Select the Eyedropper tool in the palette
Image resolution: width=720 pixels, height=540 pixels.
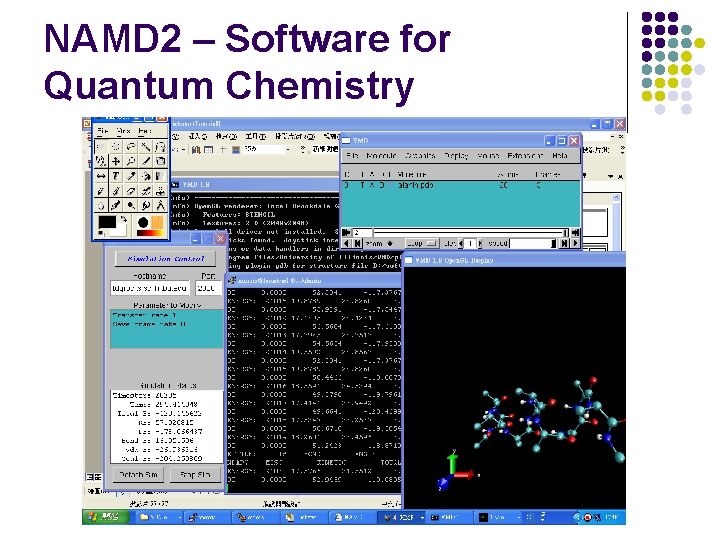(131, 176)
